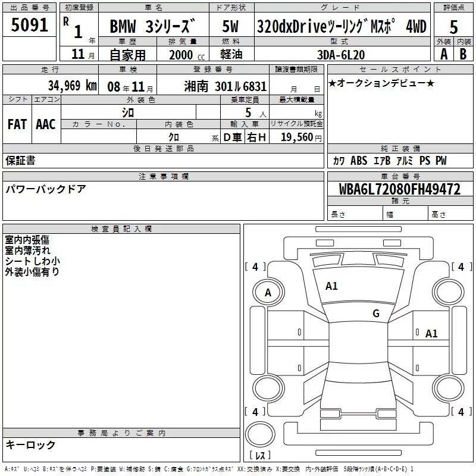Select the interior color クロ
Screen dimensions: 476x476
pos(174,137)
